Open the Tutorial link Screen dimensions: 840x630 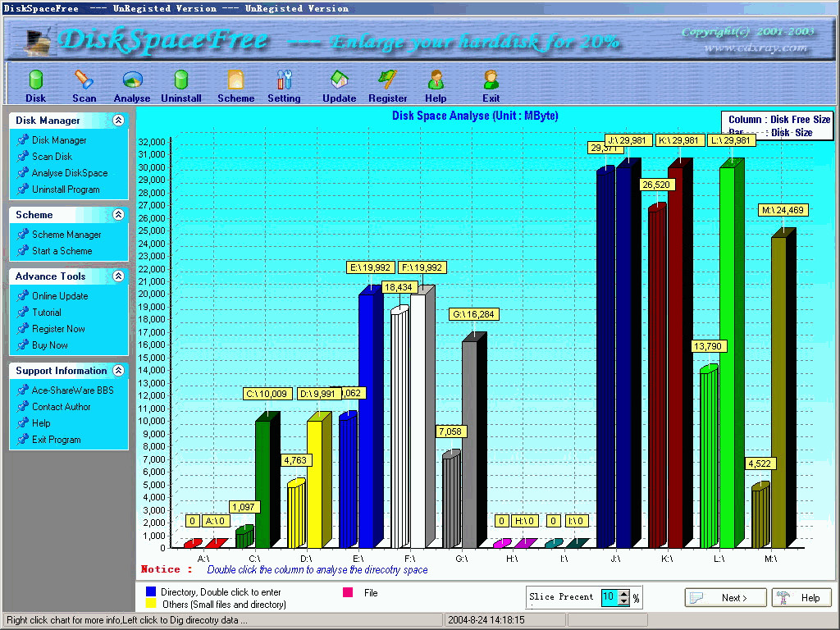pos(47,313)
